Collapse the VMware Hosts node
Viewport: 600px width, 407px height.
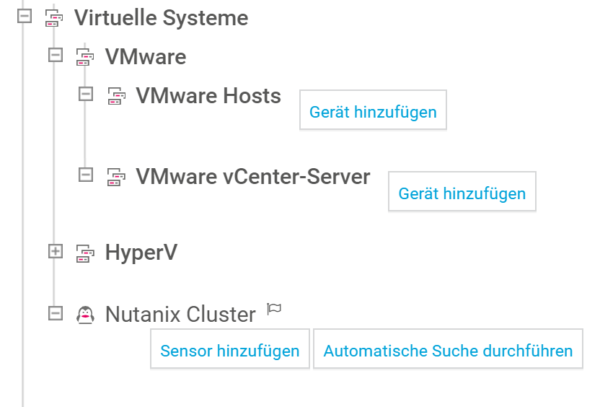(86, 94)
